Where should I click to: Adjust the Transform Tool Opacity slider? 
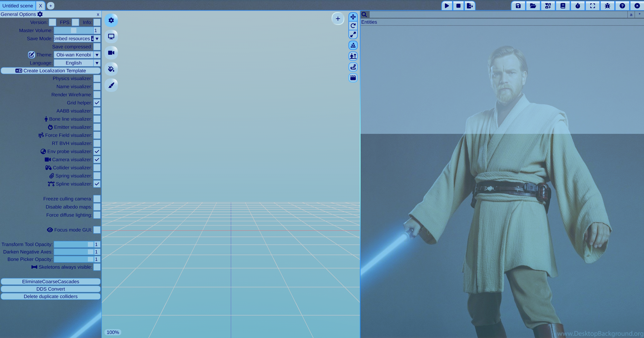(x=74, y=244)
